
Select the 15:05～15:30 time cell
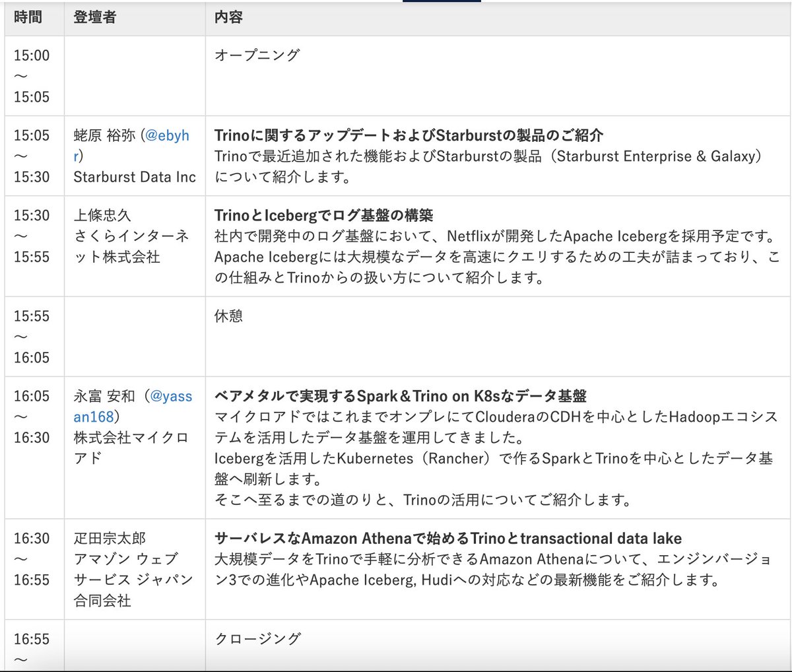pos(34,156)
